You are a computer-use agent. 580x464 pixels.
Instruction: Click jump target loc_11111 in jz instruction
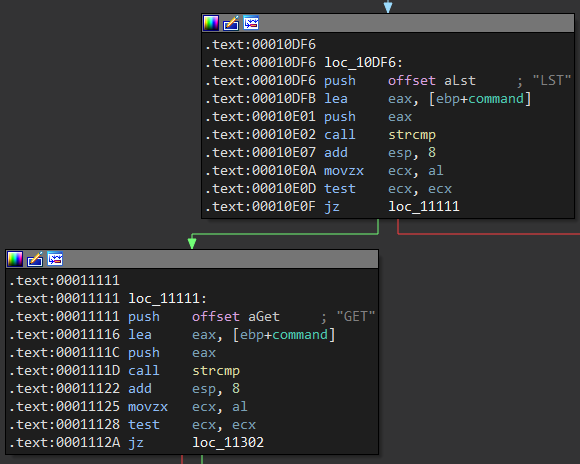(x=424, y=206)
